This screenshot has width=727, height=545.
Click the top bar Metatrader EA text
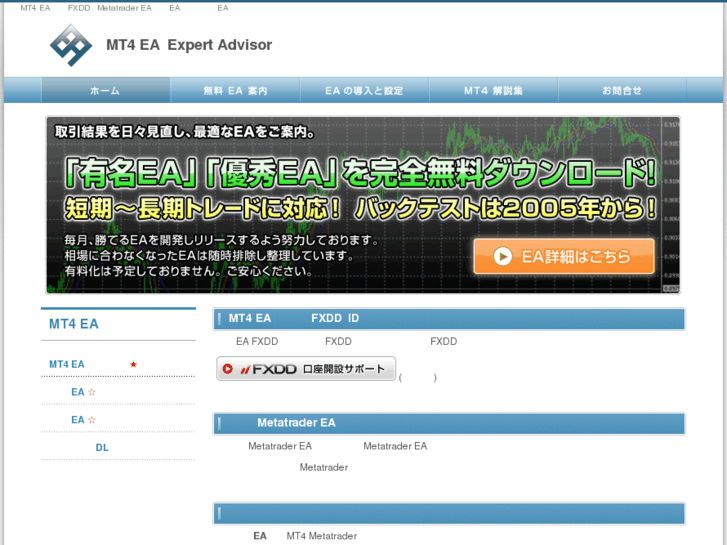[x=124, y=8]
